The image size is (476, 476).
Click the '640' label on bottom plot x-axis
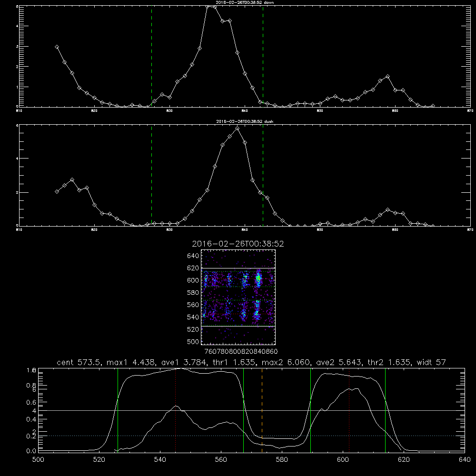point(465,460)
